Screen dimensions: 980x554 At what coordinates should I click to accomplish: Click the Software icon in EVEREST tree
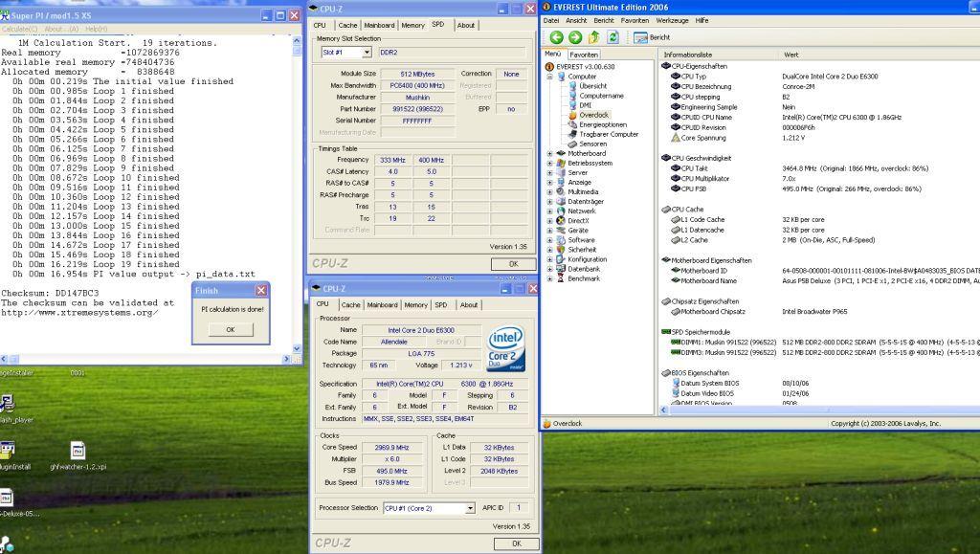(x=561, y=240)
